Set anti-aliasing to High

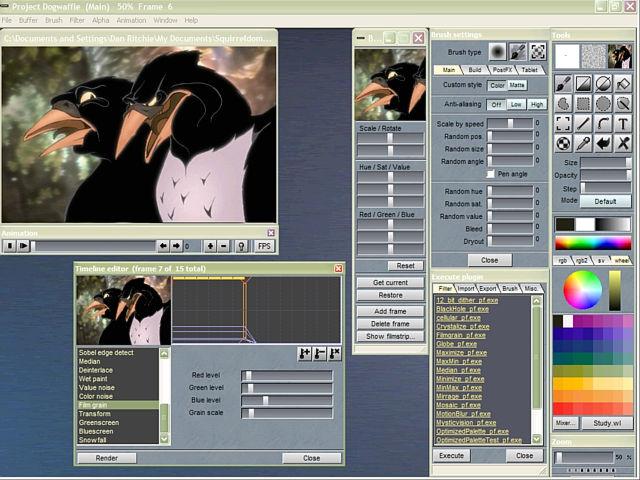point(537,104)
